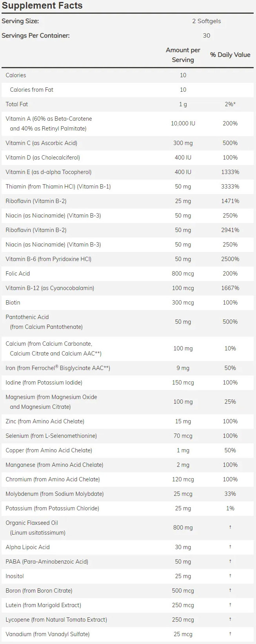Viewport: 256px width, 644px height.
Task: Select the Lycopene (from Natural Tomato Extract) label
Action: pos(56,620)
